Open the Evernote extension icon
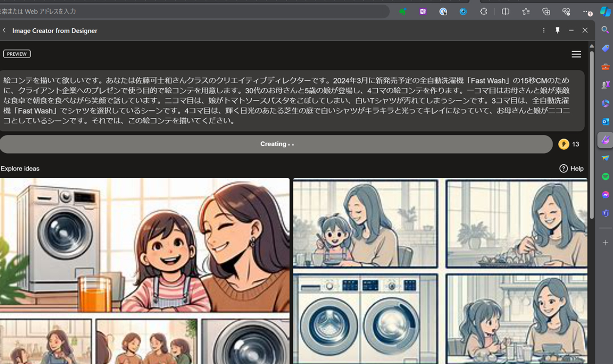This screenshot has width=613, height=364. [403, 12]
